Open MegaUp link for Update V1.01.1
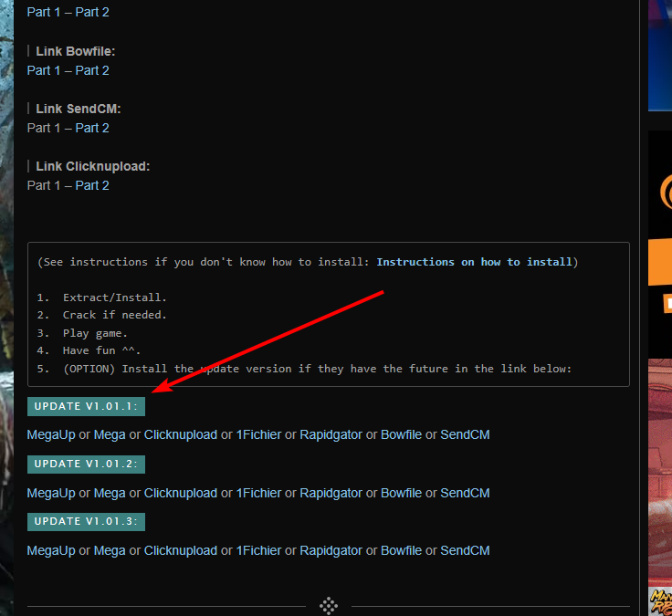Viewport: 672px width, 616px height. pyautogui.click(x=51, y=434)
